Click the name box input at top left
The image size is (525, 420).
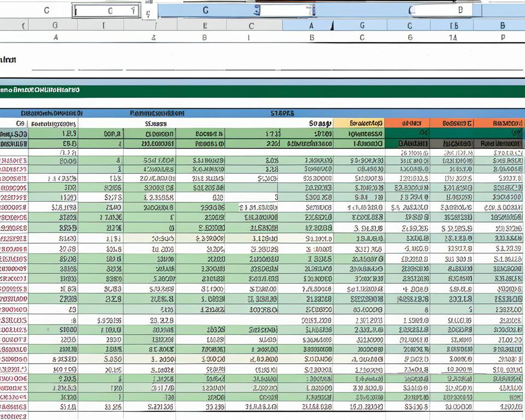pos(106,11)
